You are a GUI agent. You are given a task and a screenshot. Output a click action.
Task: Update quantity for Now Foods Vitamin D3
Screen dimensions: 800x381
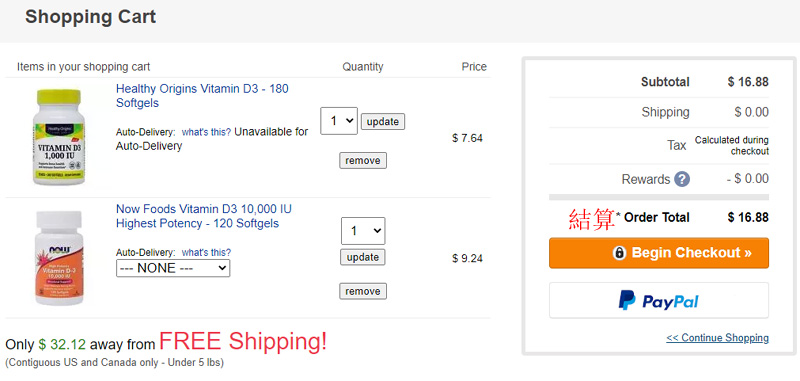pos(363,257)
